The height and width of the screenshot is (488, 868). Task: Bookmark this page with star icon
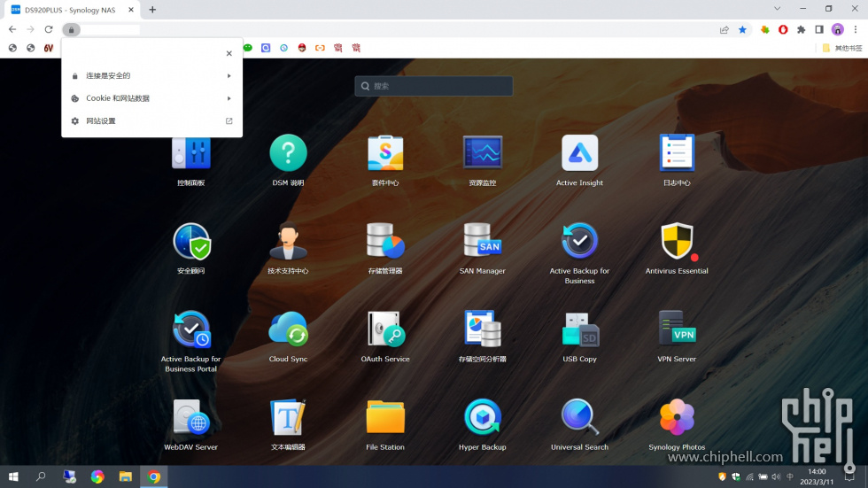(x=742, y=30)
